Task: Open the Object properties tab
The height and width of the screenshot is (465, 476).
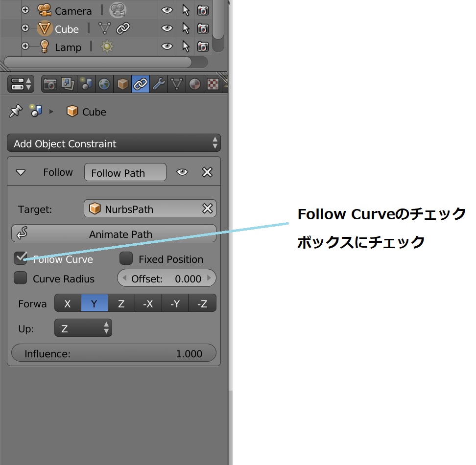Action: [x=122, y=84]
